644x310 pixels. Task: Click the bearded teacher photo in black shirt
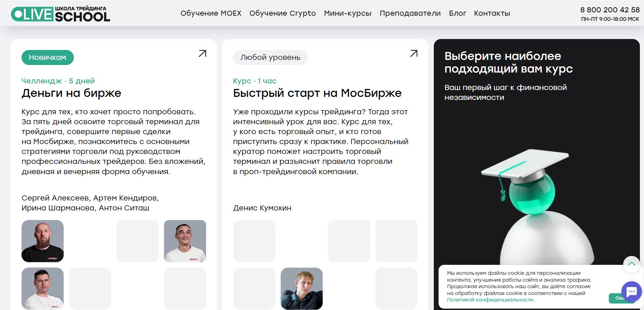tap(43, 241)
